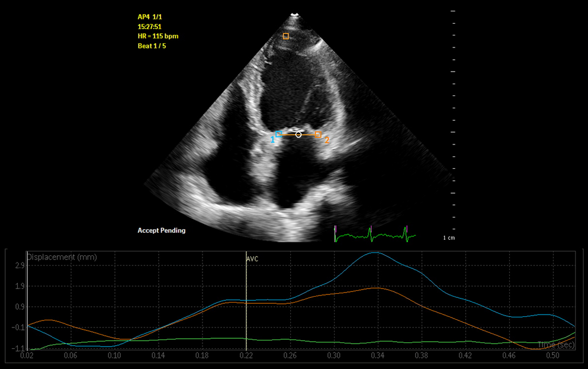Click the 1.9 displacement axis value
588x369 pixels.
click(20, 286)
